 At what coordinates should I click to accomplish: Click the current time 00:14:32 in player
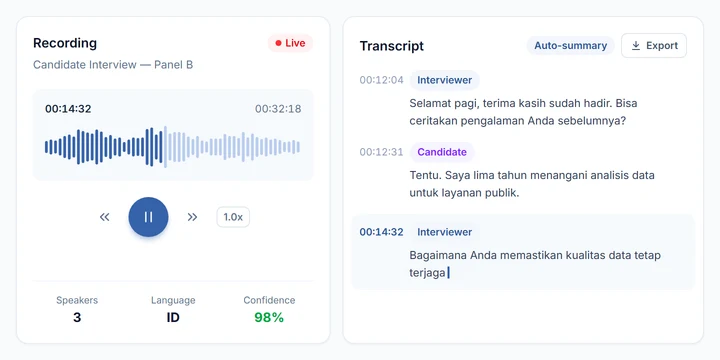pos(68,109)
